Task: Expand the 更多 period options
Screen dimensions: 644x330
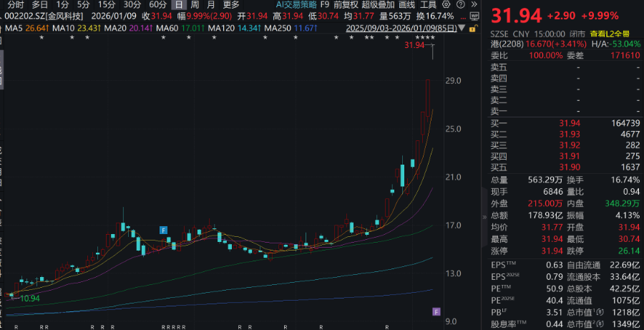Action: click(231, 4)
